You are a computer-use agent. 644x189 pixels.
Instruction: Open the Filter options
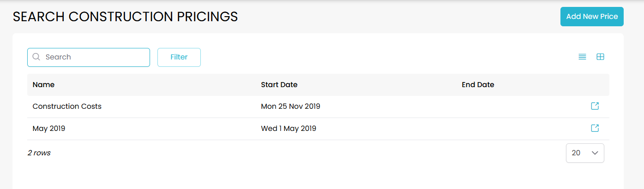[x=179, y=57]
